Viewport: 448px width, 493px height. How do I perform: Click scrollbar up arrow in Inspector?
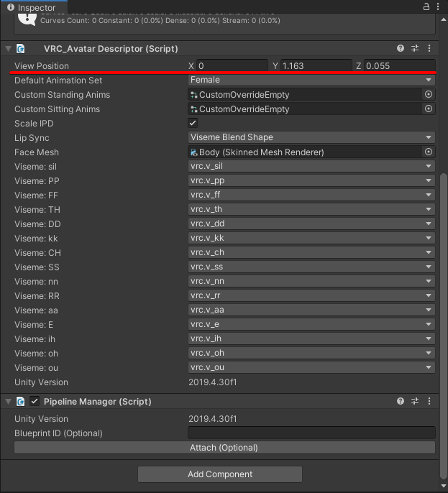pos(444,19)
